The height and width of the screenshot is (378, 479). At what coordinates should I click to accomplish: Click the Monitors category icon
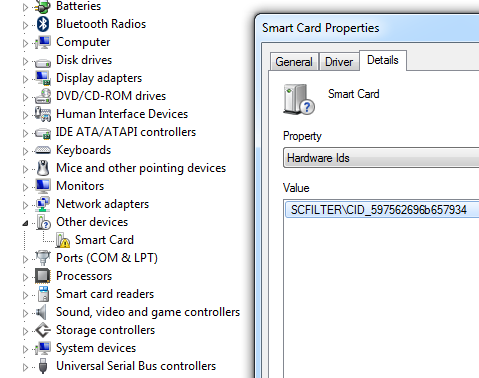[x=43, y=186]
